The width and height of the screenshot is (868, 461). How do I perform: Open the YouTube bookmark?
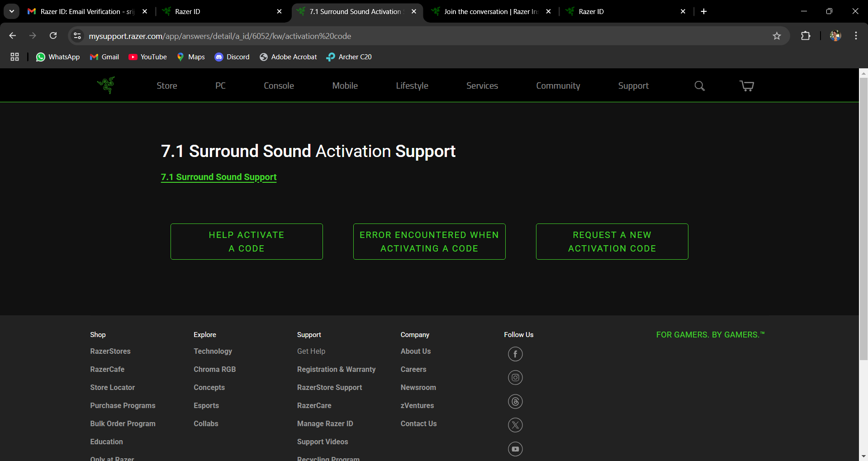(148, 57)
